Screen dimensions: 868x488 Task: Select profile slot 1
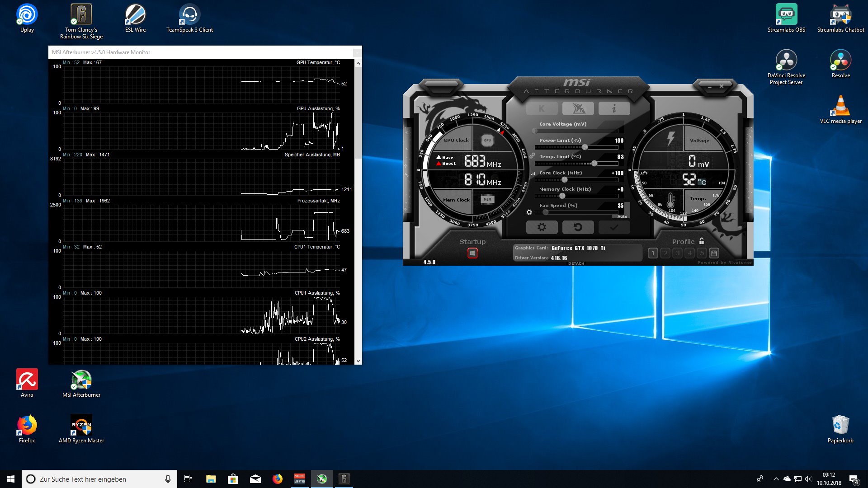tap(653, 253)
